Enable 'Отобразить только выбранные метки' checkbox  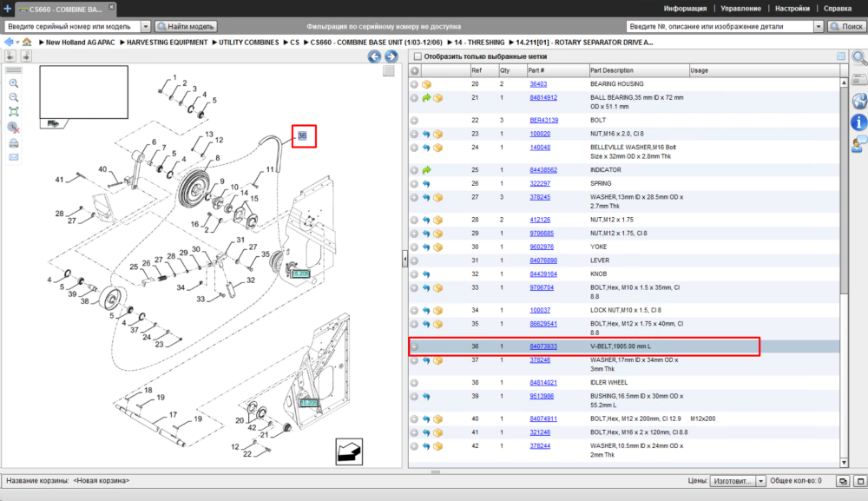coord(418,56)
